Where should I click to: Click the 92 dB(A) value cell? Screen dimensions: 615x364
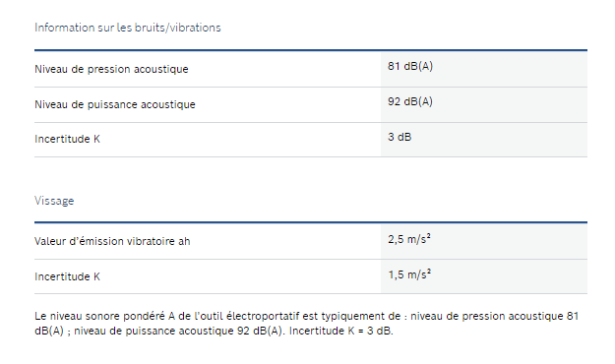coord(483,104)
